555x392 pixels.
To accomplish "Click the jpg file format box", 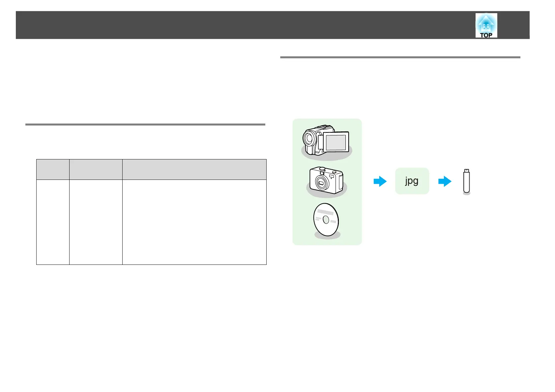I will (x=412, y=181).
